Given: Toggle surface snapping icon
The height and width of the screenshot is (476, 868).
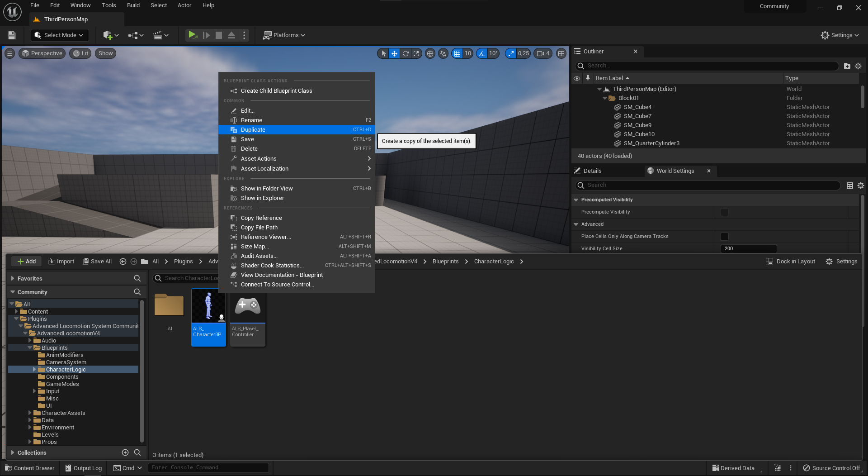Looking at the screenshot, I should [443, 53].
